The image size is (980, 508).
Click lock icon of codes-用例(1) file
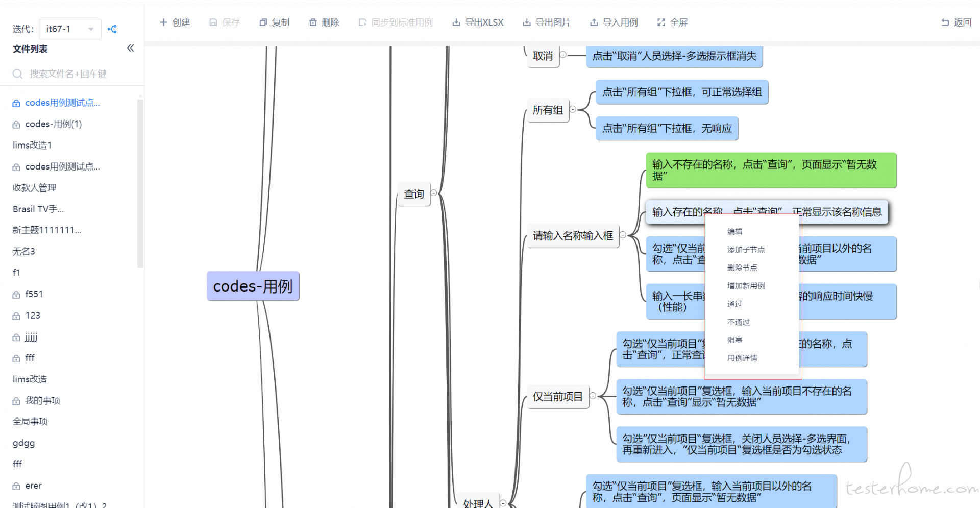click(16, 125)
